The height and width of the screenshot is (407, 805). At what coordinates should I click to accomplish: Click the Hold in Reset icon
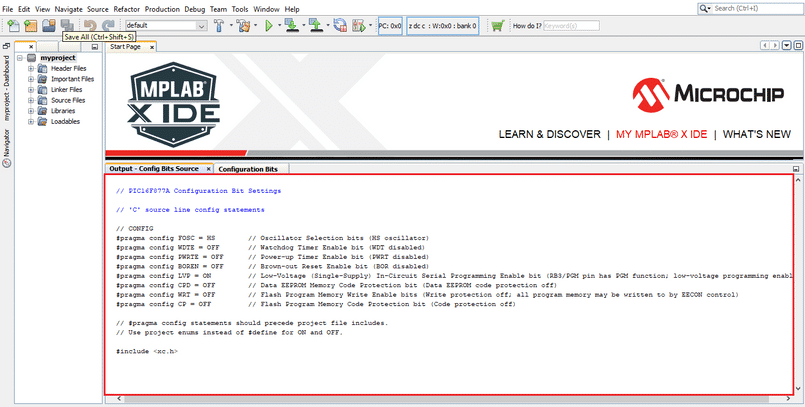340,26
